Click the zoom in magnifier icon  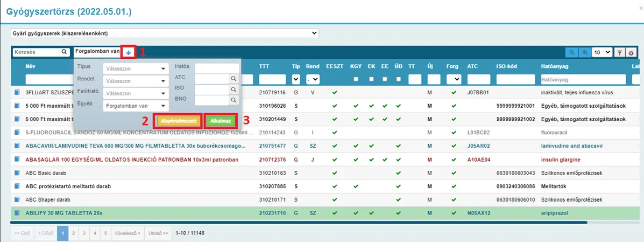coord(584,53)
